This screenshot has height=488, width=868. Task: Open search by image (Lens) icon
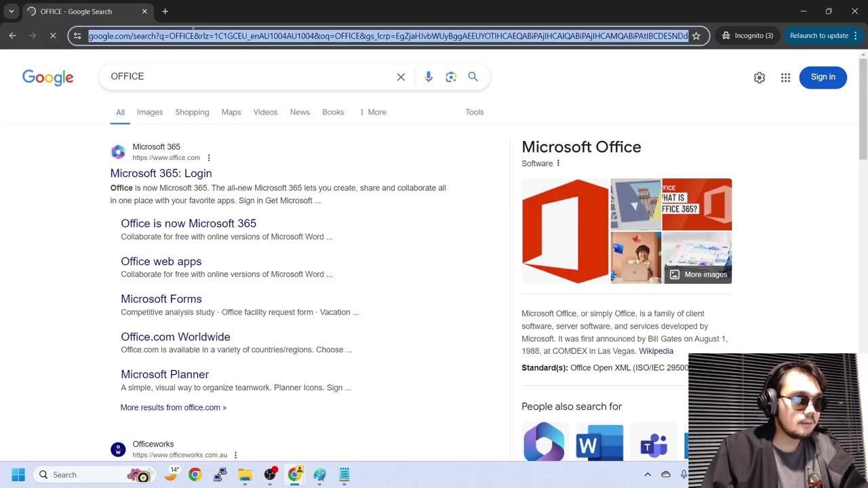(x=451, y=77)
